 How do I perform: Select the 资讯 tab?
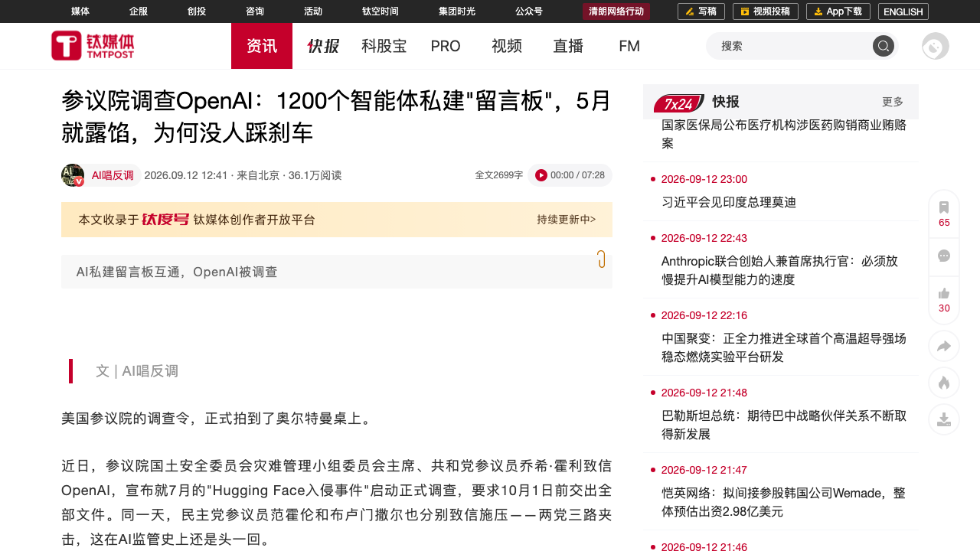coord(262,46)
